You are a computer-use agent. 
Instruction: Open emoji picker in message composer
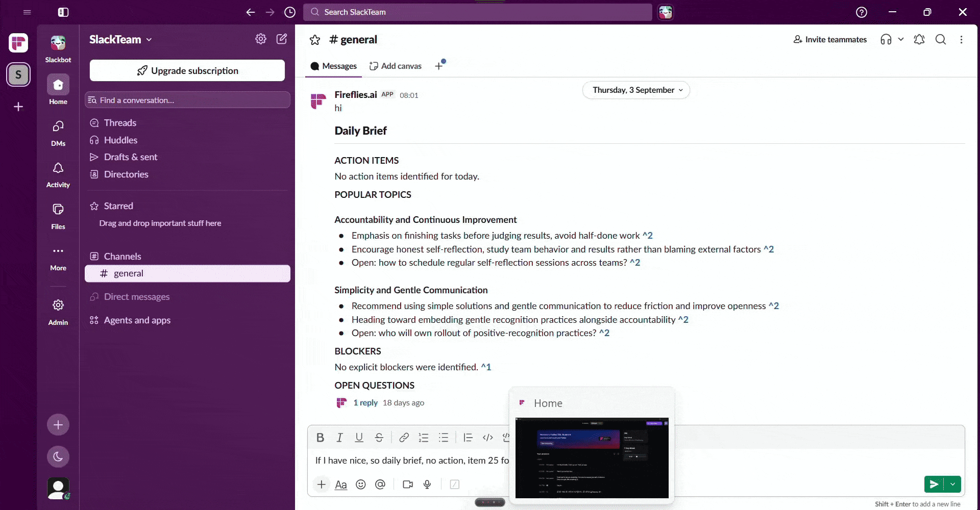[361, 484]
